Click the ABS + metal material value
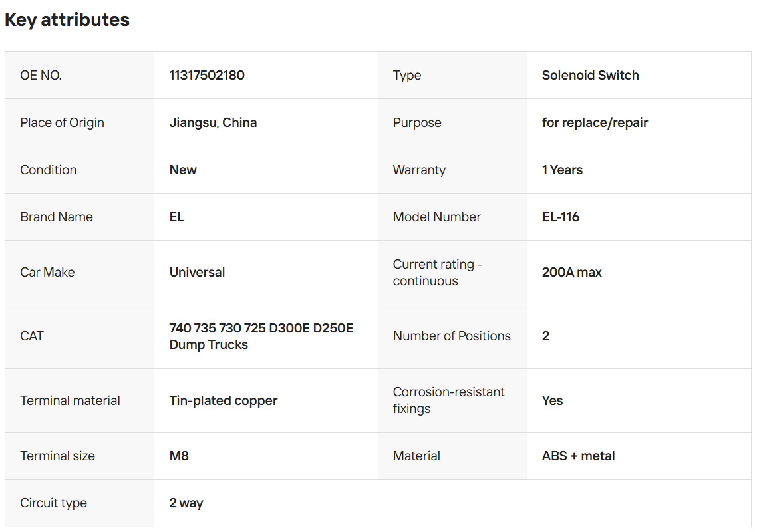This screenshot has width=757, height=532. point(578,456)
